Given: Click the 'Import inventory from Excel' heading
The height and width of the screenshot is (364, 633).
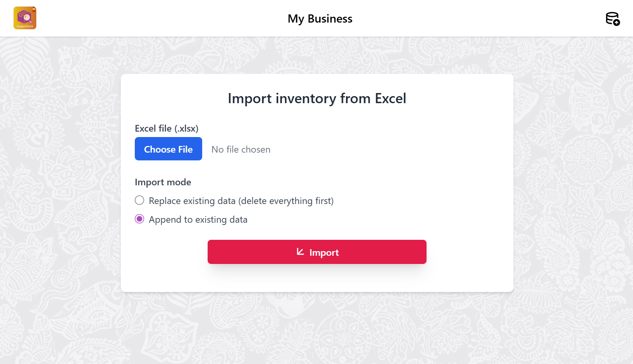Looking at the screenshot, I should coord(317,98).
